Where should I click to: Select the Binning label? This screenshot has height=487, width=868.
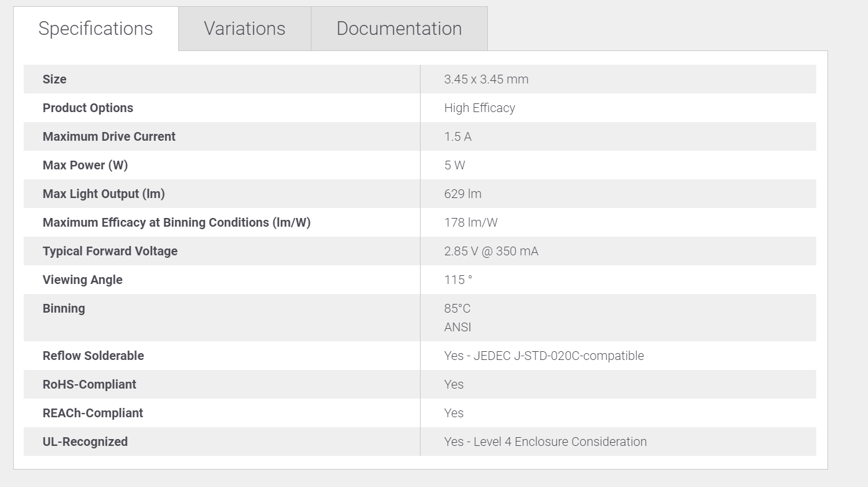click(x=64, y=308)
